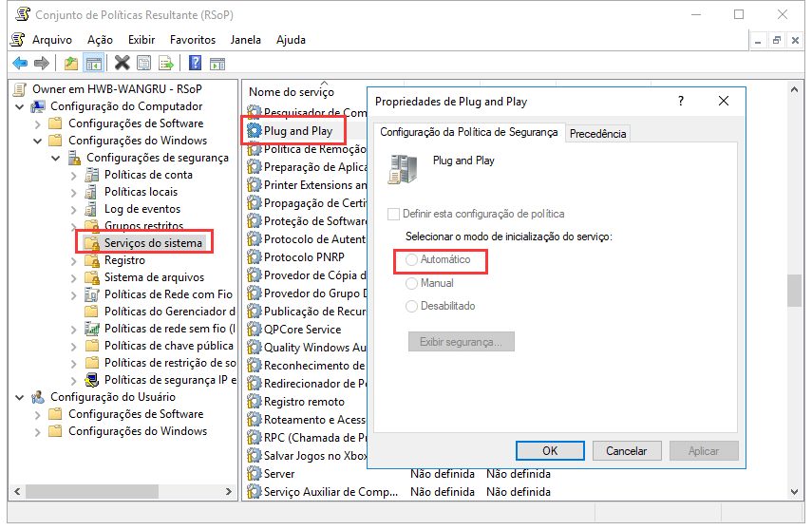
Task: Open the blue help toolbar icon
Action: tap(196, 64)
